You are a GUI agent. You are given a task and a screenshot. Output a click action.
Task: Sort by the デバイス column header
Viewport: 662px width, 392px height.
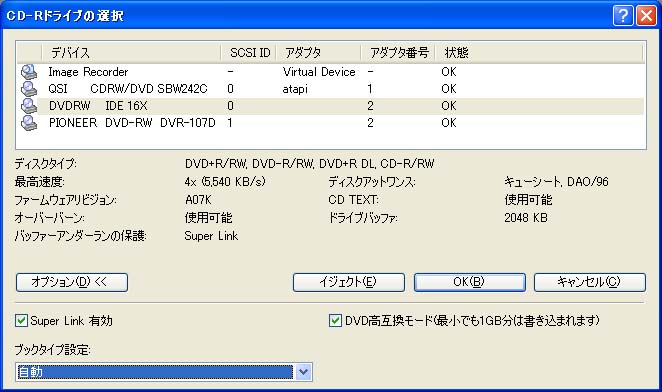(131, 53)
